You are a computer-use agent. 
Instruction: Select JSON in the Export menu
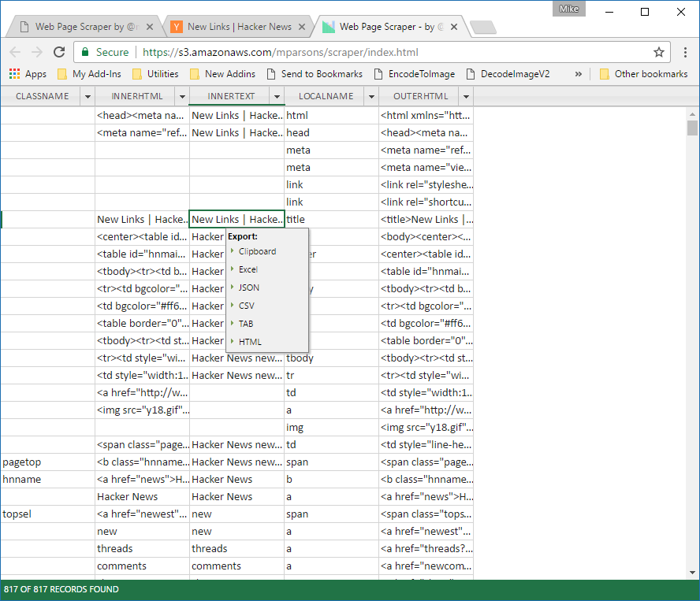tap(249, 288)
